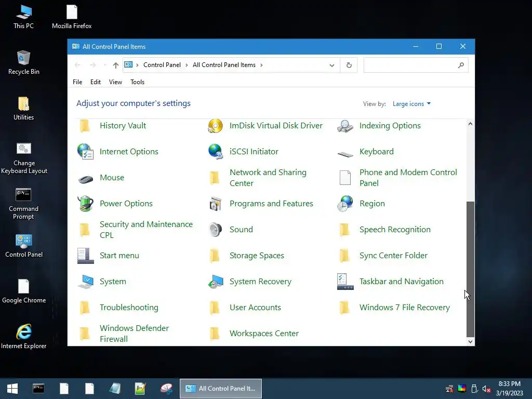Expand the chevron after All Control Panel Items
532x399 pixels.
(x=261, y=65)
